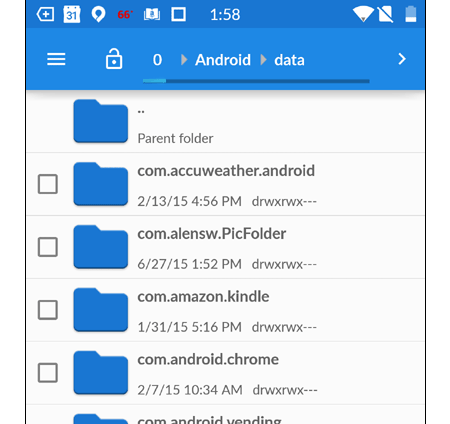Select the data breadcrumb

[289, 60]
